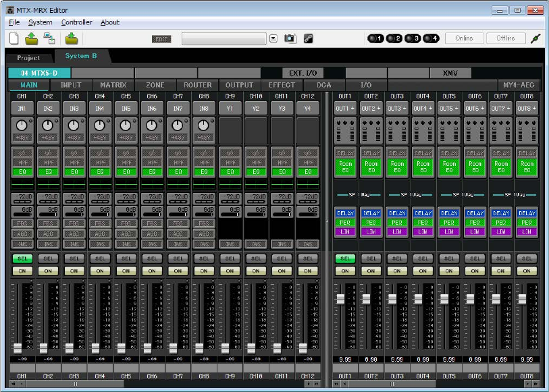Toggle AGC on CH7
This screenshot has width=549, height=392.
[x=178, y=233]
